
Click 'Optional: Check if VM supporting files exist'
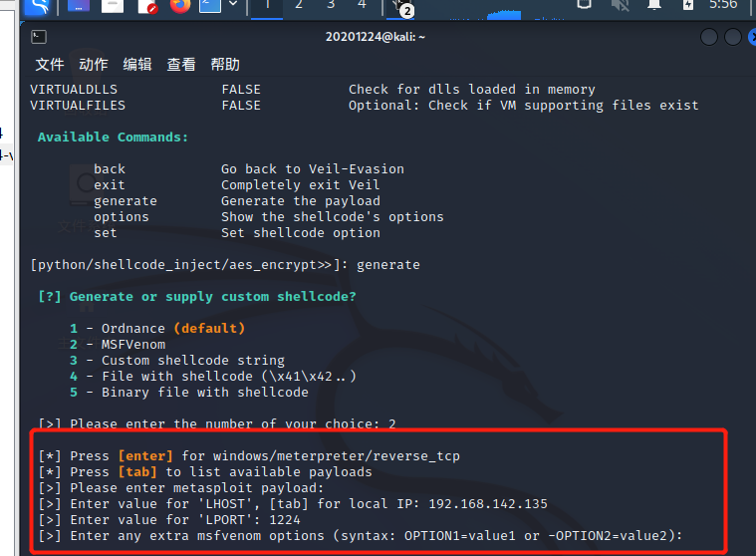point(524,106)
